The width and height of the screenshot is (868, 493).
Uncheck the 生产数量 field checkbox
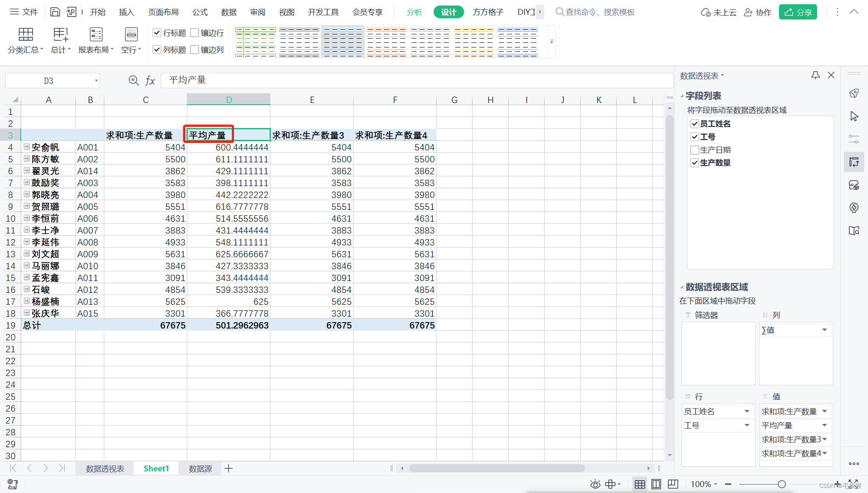[x=695, y=163]
